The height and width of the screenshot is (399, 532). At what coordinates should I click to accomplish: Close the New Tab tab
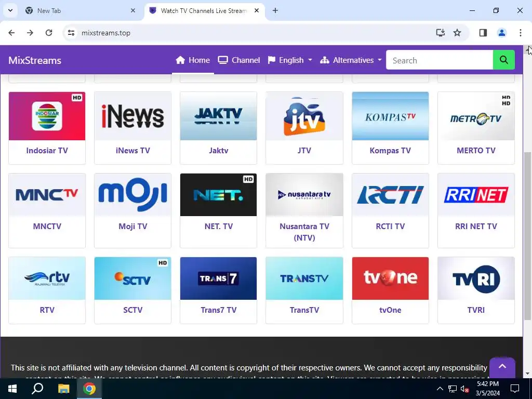click(133, 10)
